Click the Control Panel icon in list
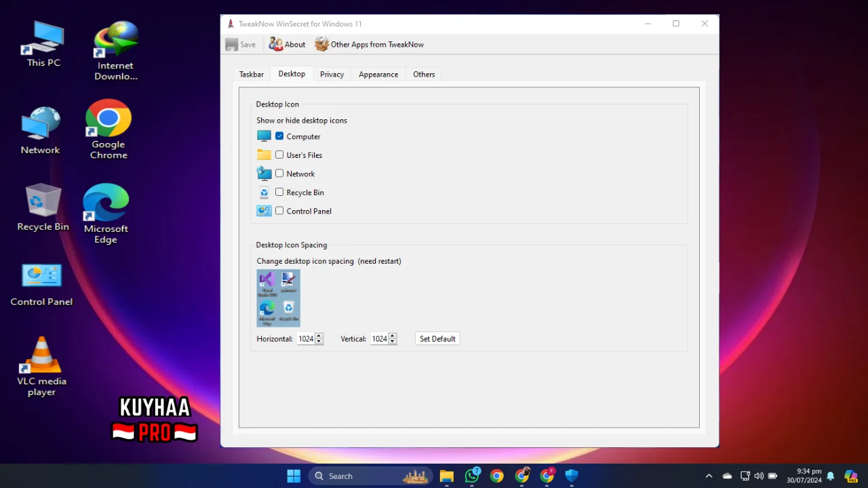This screenshot has height=488, width=868. point(264,211)
